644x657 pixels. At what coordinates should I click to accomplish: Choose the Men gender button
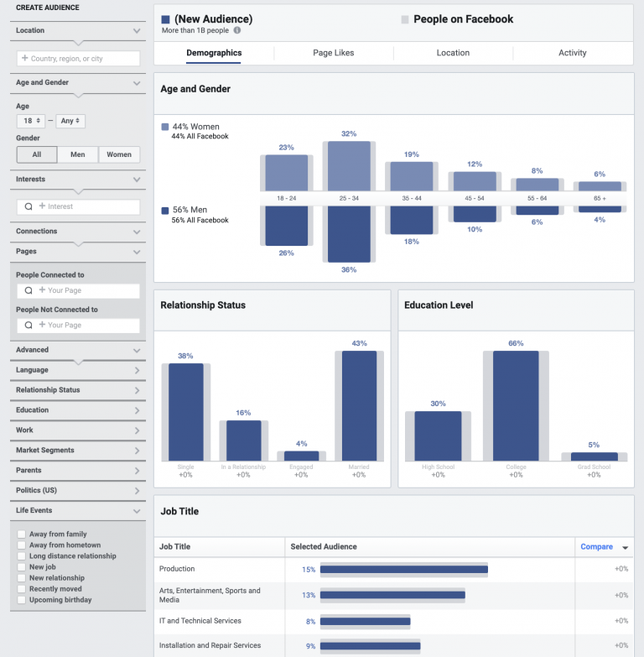[78, 154]
